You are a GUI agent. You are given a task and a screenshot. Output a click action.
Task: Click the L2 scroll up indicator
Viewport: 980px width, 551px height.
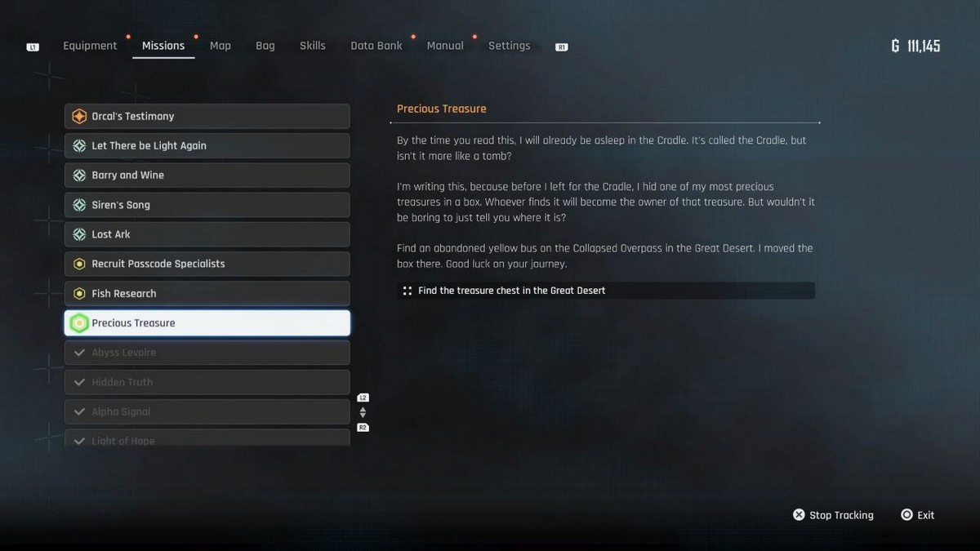click(363, 398)
